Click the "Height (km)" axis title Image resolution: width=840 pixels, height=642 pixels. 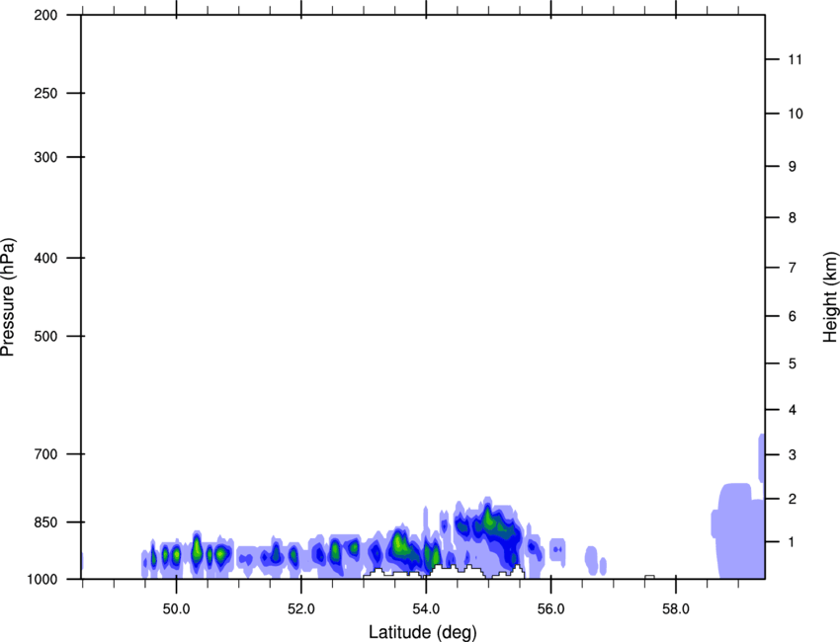830,297
